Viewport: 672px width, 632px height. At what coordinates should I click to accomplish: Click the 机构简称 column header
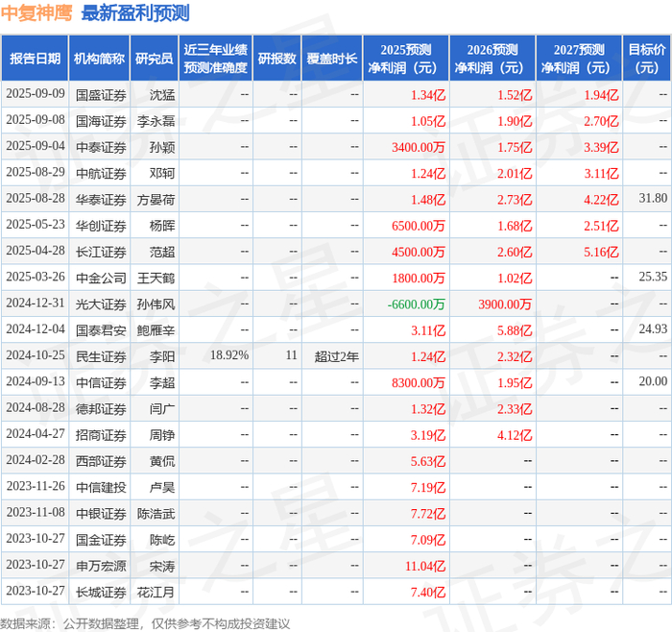point(100,59)
